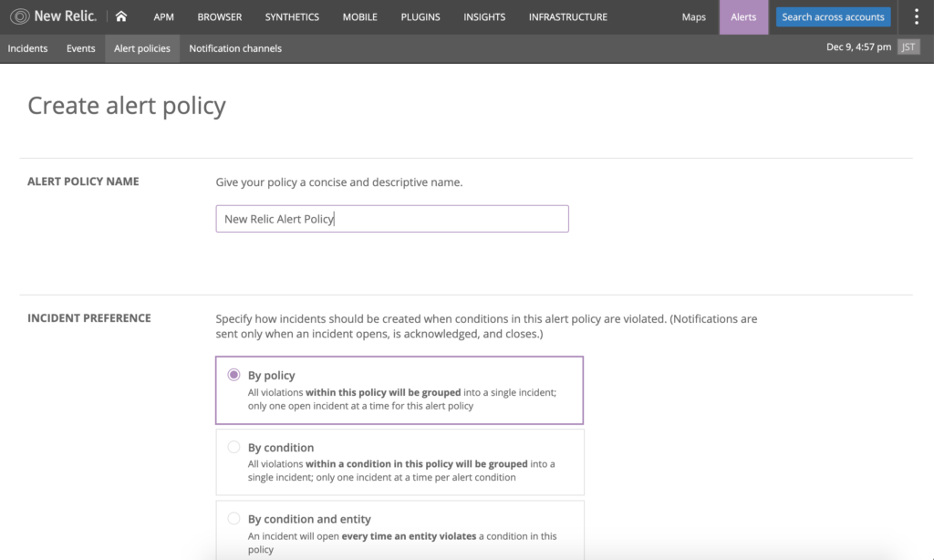This screenshot has width=934, height=560.
Task: Switch to the Events tab
Action: (80, 48)
